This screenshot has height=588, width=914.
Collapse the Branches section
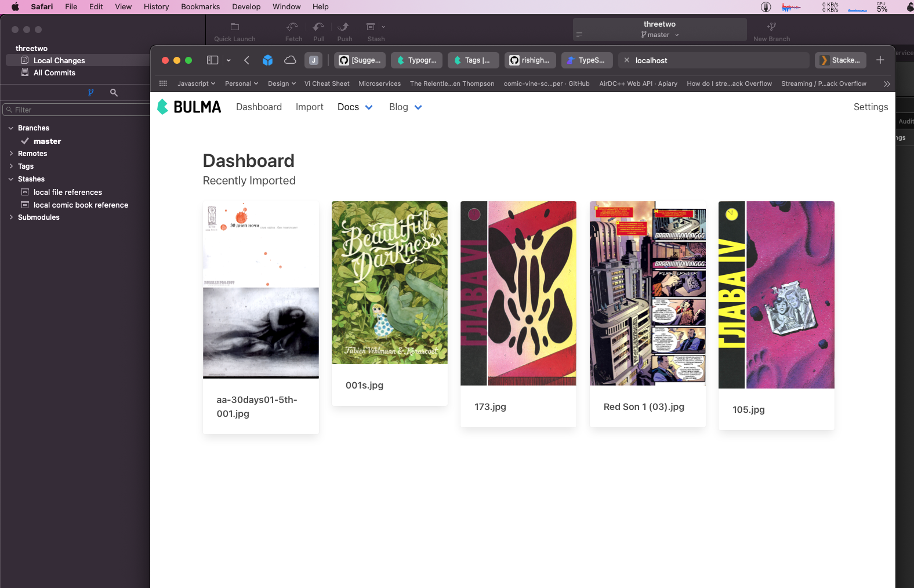(11, 128)
